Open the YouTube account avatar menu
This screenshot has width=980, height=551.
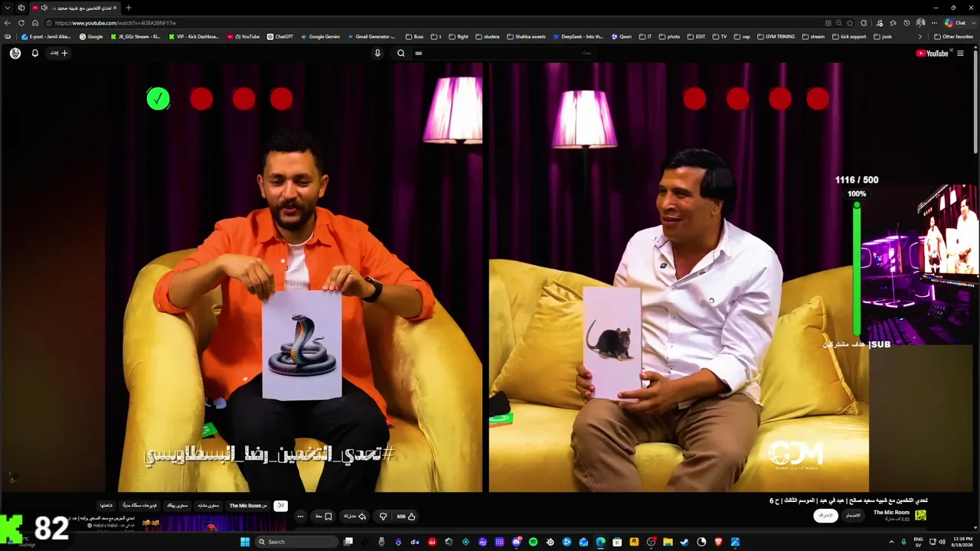coord(15,54)
